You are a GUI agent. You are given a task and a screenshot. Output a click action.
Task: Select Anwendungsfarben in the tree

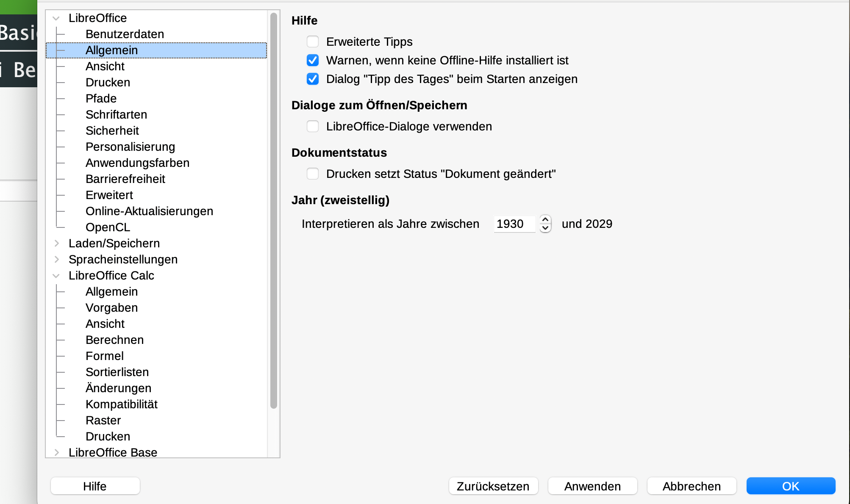click(x=137, y=163)
